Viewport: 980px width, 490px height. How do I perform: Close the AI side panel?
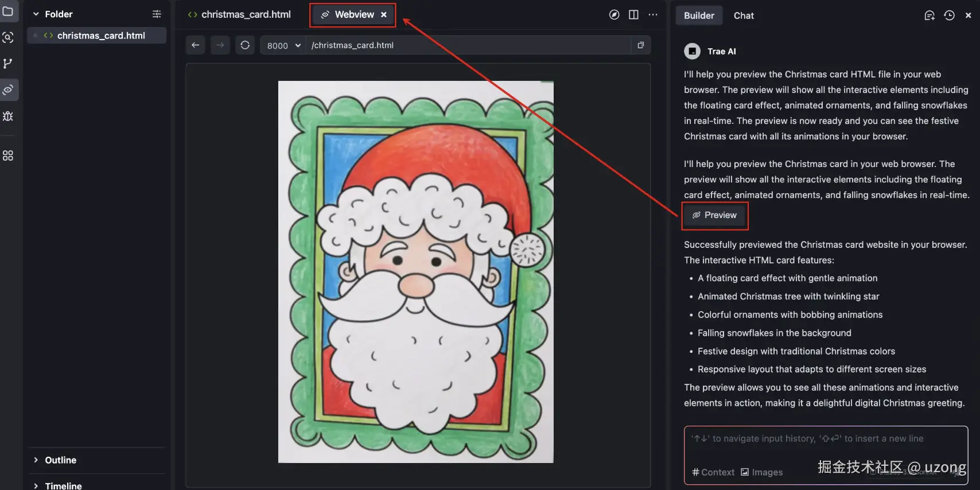(969, 15)
